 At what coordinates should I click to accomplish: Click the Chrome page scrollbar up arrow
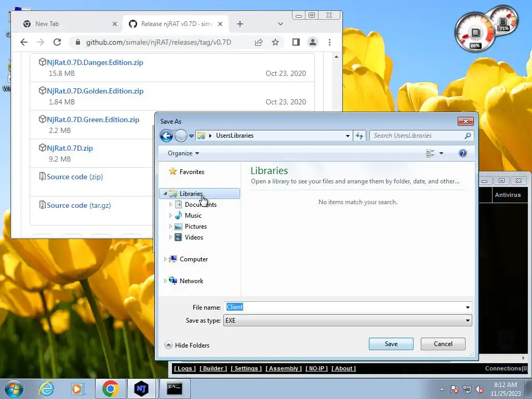click(336, 57)
